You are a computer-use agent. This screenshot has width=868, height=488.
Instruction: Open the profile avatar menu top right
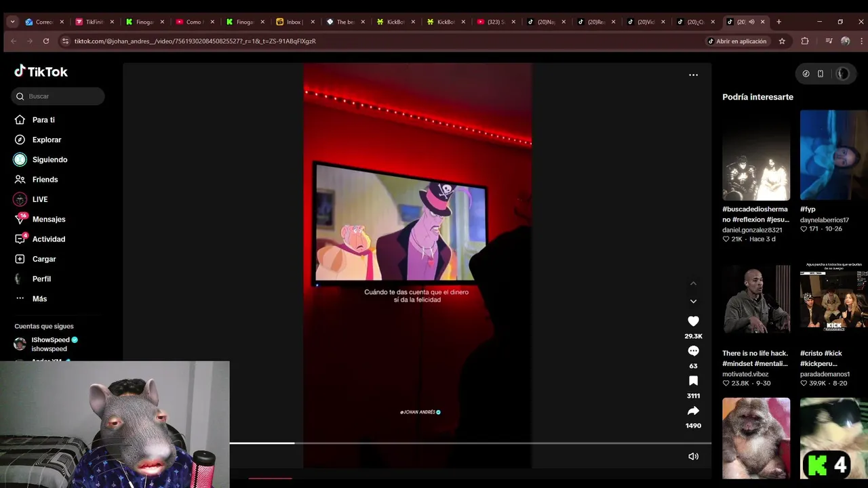843,74
